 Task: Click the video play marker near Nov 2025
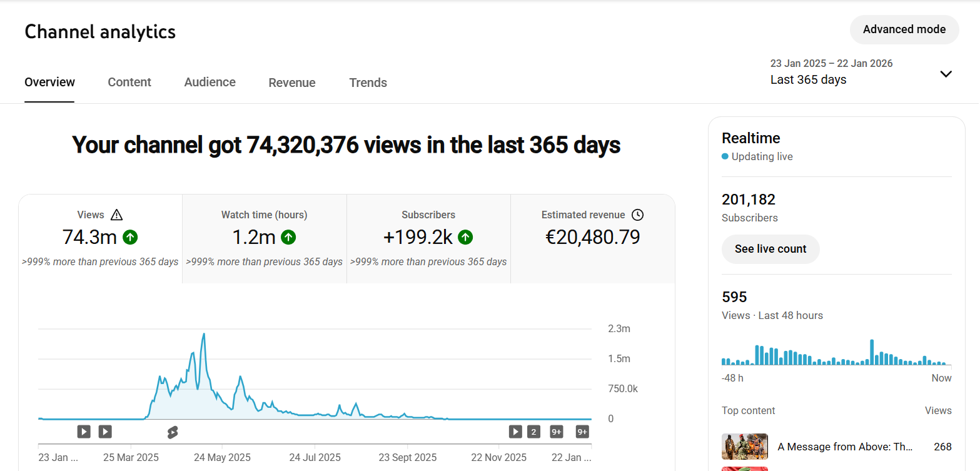pyautogui.click(x=515, y=432)
